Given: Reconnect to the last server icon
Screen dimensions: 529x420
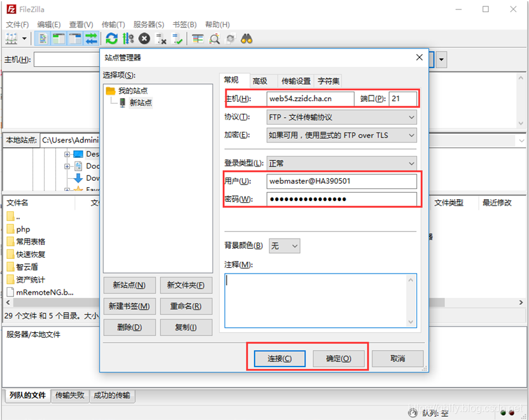Looking at the screenshot, I should (177, 39).
